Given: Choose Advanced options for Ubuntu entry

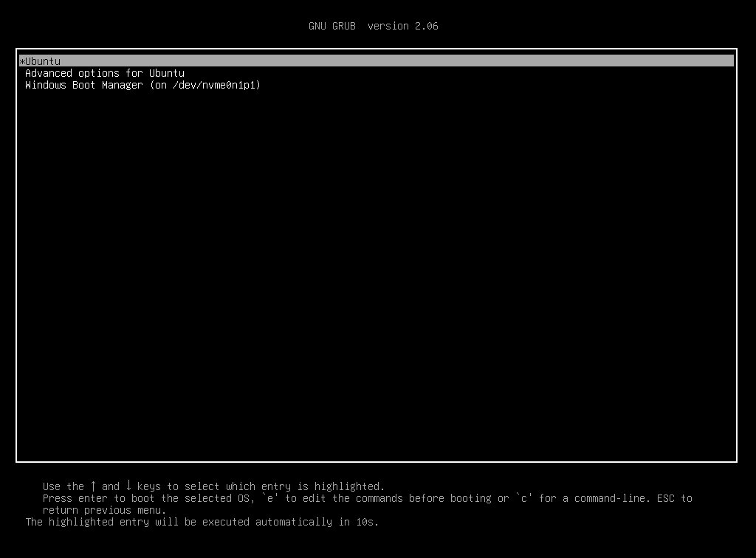Looking at the screenshot, I should (104, 73).
